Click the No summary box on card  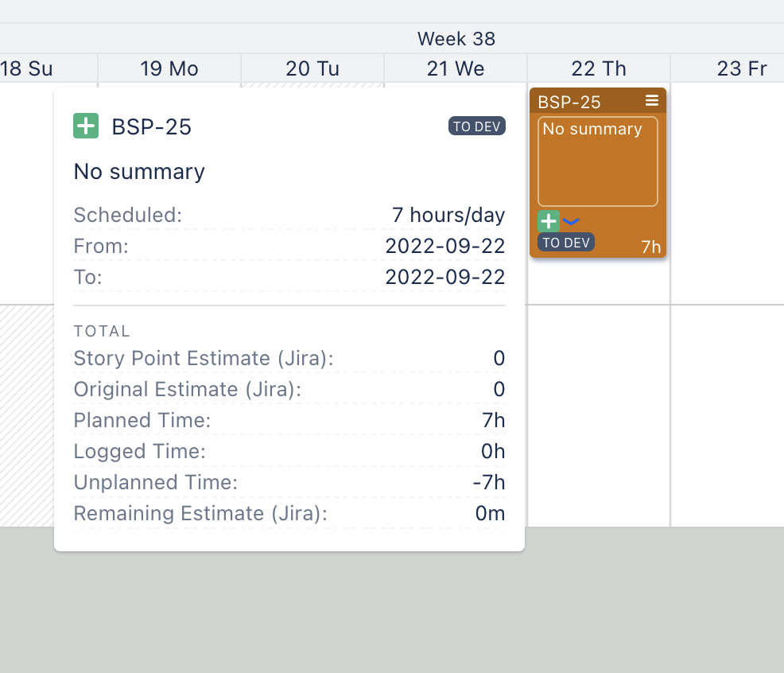tap(598, 161)
